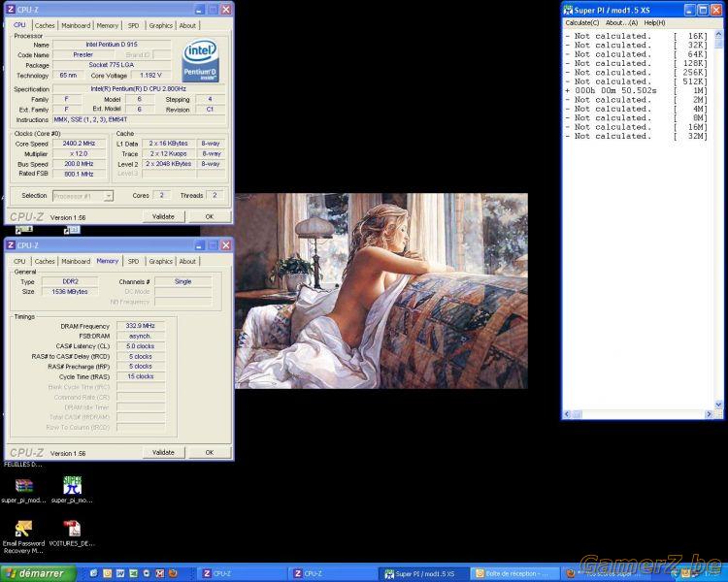Click the Intel Pentium D logo in CPU-Z
This screenshot has width=728, height=582.
coord(201,61)
